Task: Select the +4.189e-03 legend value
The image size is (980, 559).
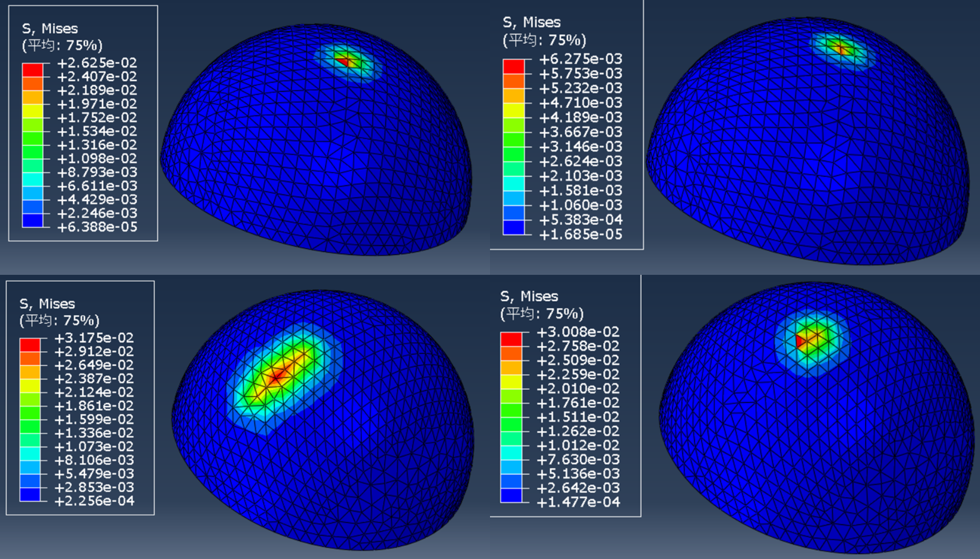Action: click(x=581, y=117)
